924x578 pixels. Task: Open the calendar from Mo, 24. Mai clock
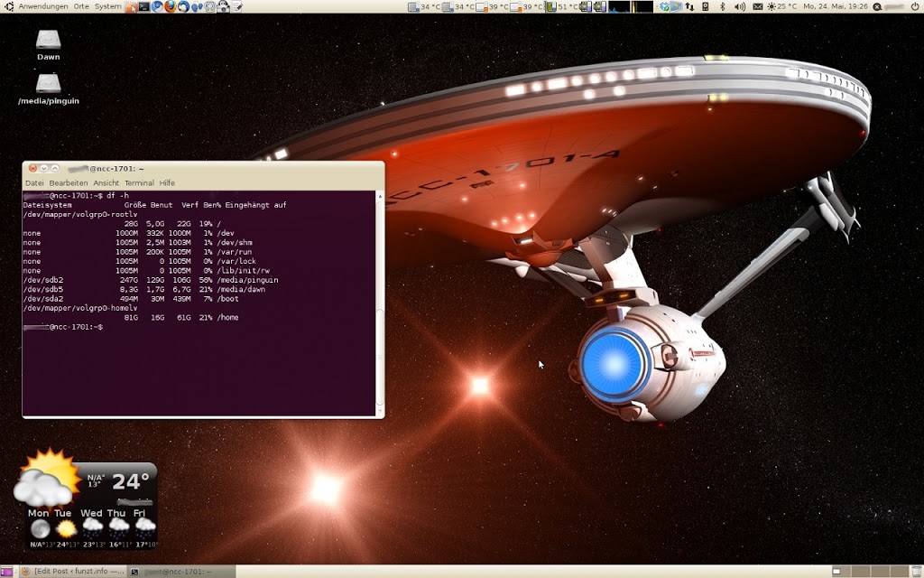(836, 6)
